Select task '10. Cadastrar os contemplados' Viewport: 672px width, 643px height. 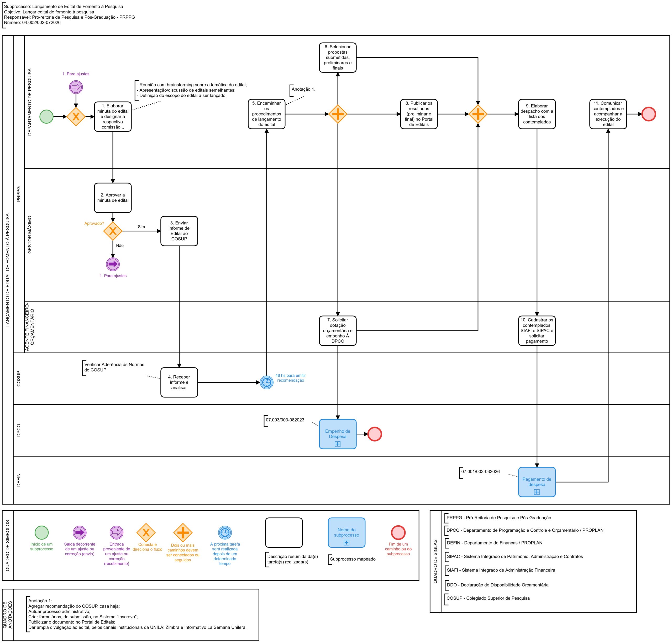[537, 330]
